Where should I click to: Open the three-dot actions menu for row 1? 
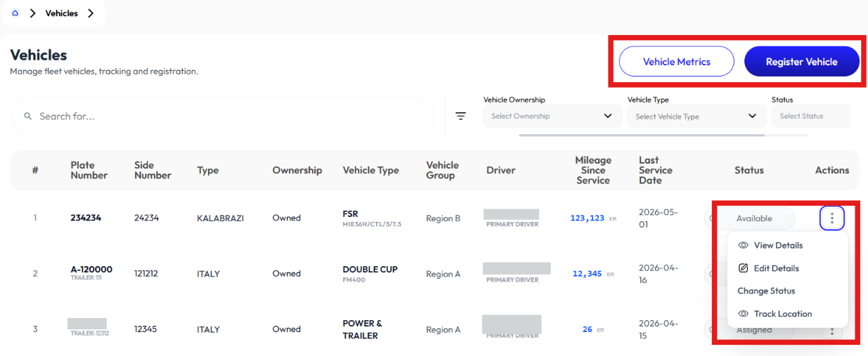[832, 218]
